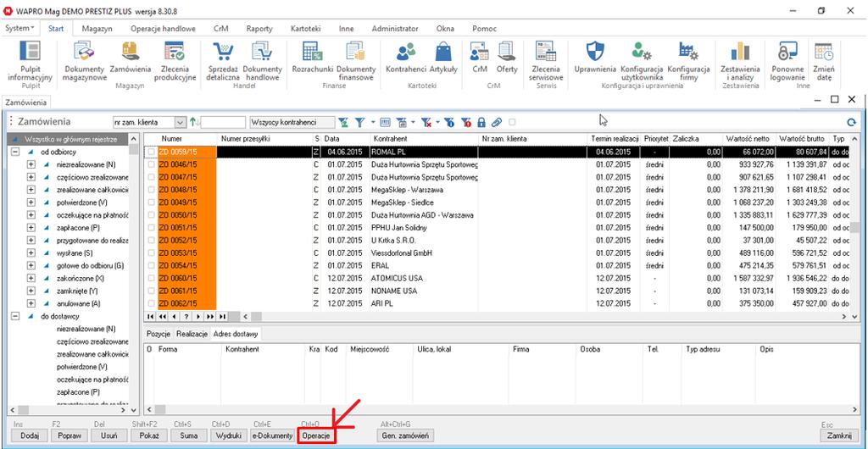Open Zlecenia produkcyjne ribbon icon

175,61
